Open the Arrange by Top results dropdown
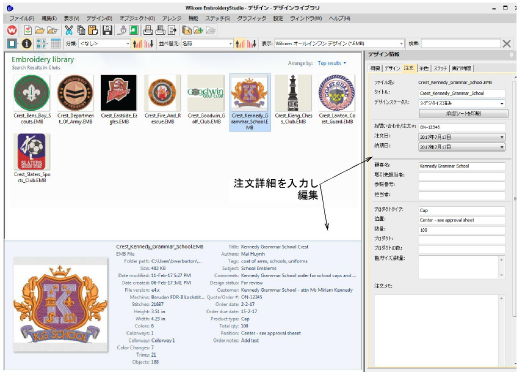This screenshot has width=517, height=372. tap(332, 63)
